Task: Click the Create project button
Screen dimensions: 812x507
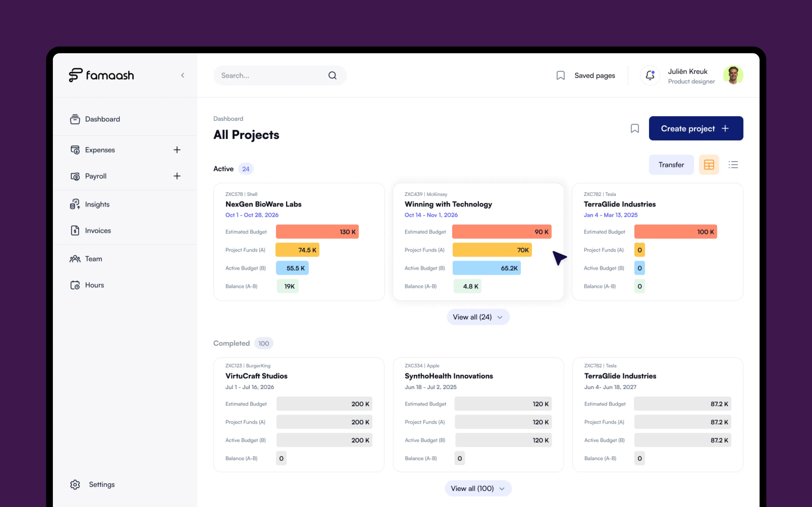Action: coord(695,128)
